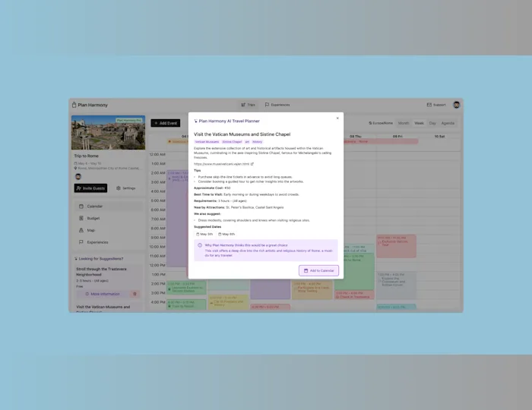The height and width of the screenshot is (410, 532).
Task: Open the Vatican Museums website link
Action: point(222,164)
